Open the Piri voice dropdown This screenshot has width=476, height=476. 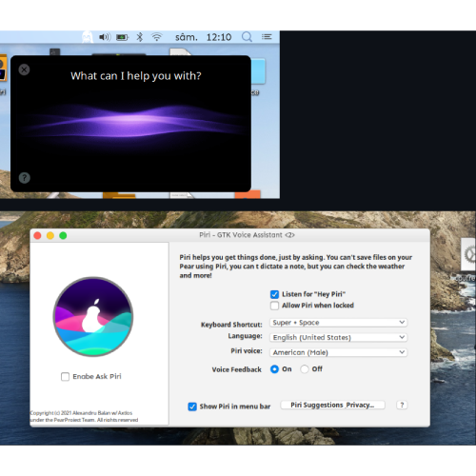pos(339,352)
